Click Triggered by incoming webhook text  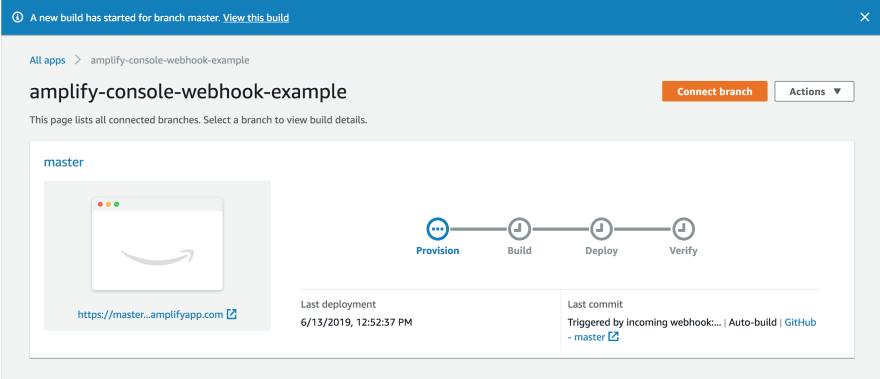644,323
